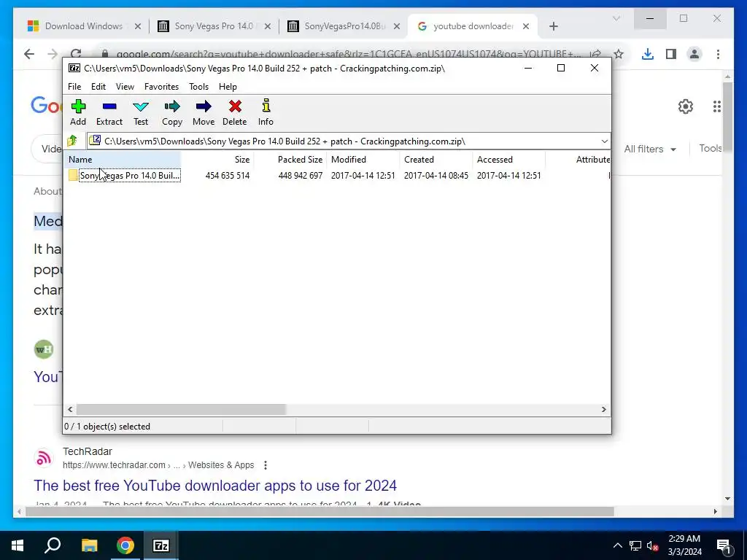This screenshot has width=747, height=560.
Task: Open the notification center icon
Action: tap(724, 545)
